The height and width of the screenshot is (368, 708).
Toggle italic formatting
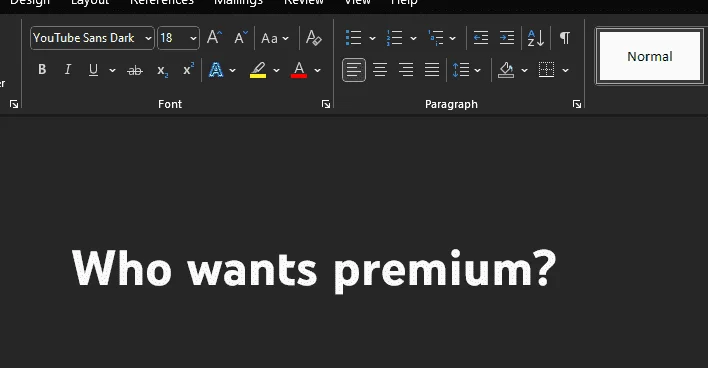pos(68,70)
